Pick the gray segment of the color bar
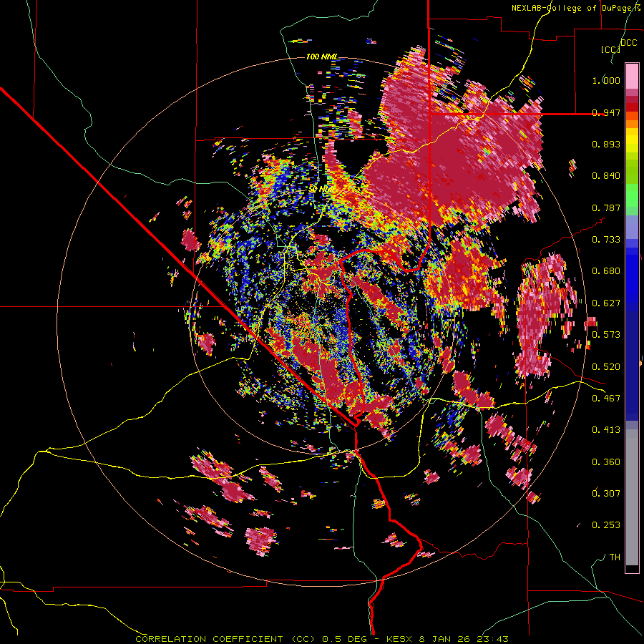 tap(632, 497)
